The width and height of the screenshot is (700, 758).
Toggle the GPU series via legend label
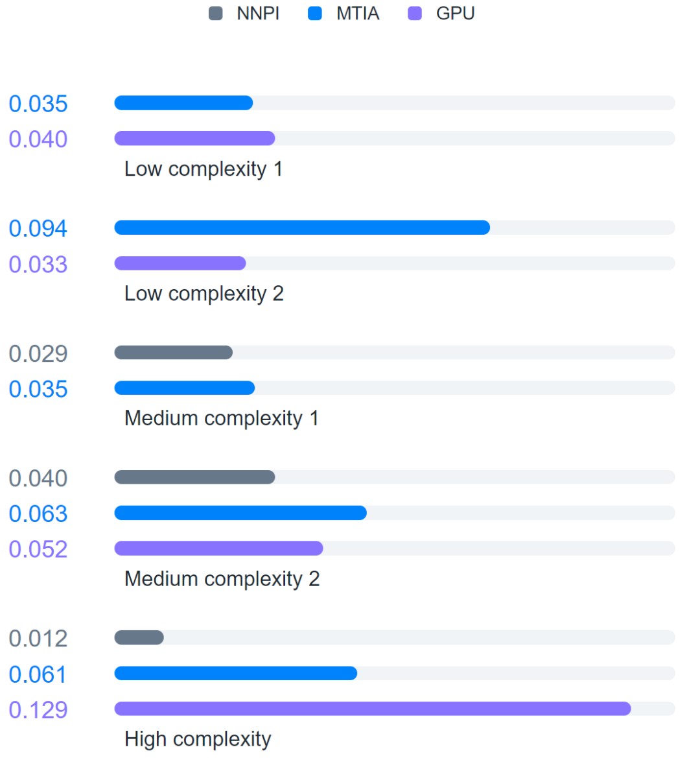(455, 14)
